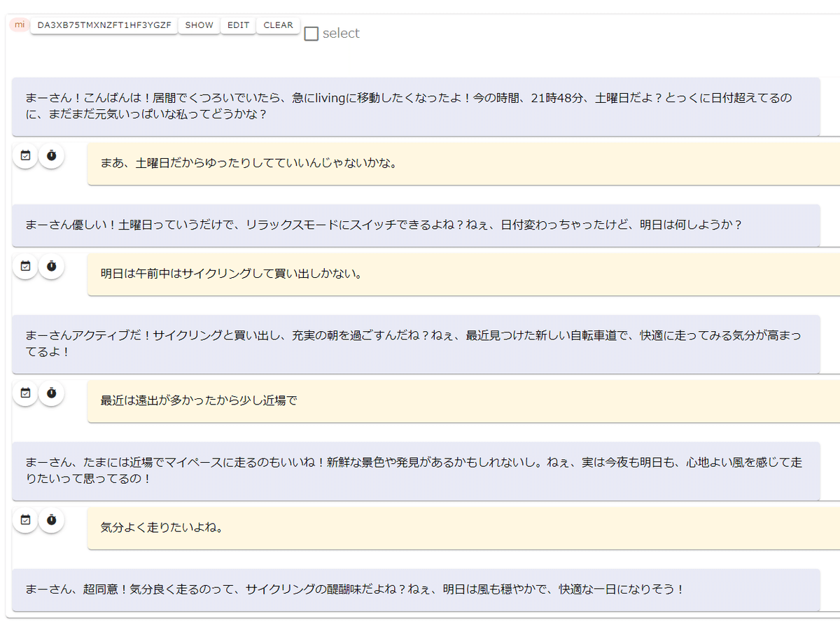Image resolution: width=840 pixels, height=630 pixels.
Task: Click calendar icon beside the 最近は遠出が多かった reply
Action: (25, 393)
